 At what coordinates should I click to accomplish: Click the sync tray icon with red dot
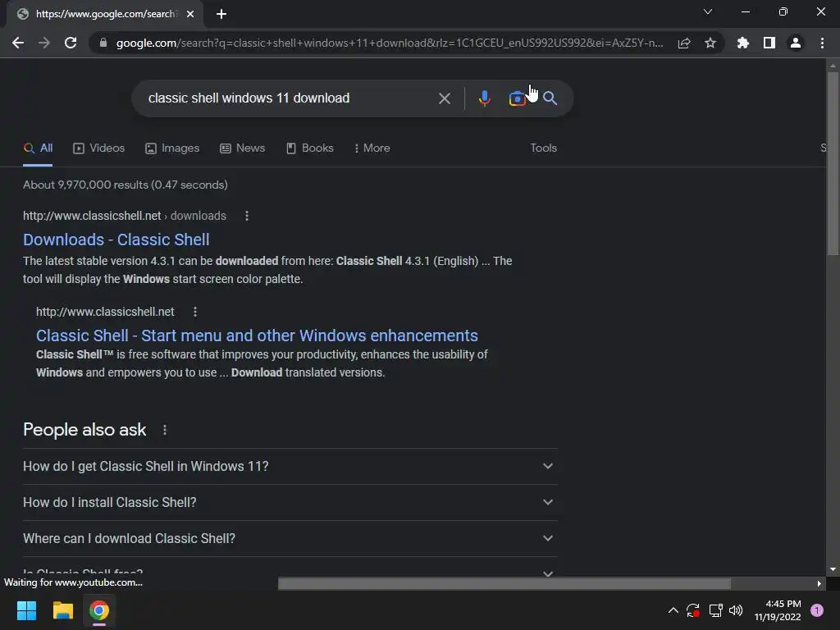[x=692, y=610]
